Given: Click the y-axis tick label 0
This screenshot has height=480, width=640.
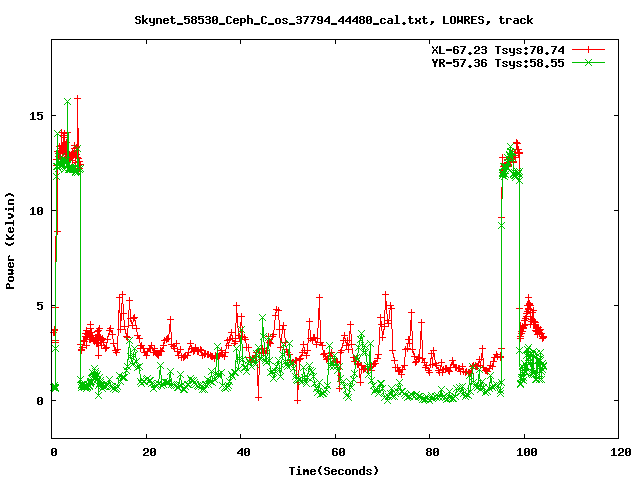Looking at the screenshot, I should [40, 401].
